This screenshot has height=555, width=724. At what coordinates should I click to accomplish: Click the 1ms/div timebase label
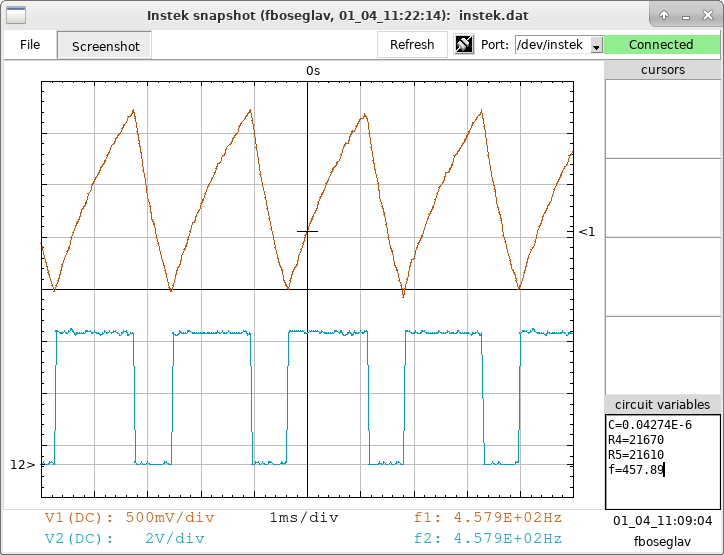[x=304, y=518]
